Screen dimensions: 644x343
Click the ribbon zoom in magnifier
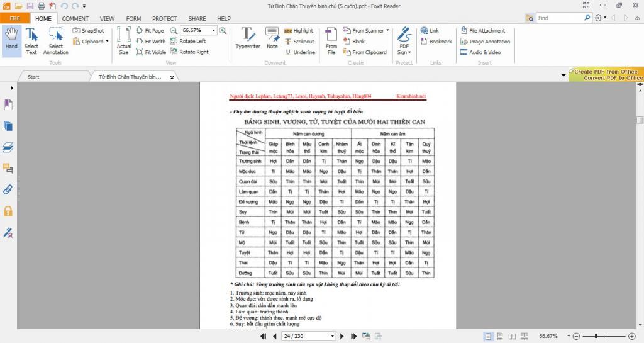pyautogui.click(x=223, y=30)
